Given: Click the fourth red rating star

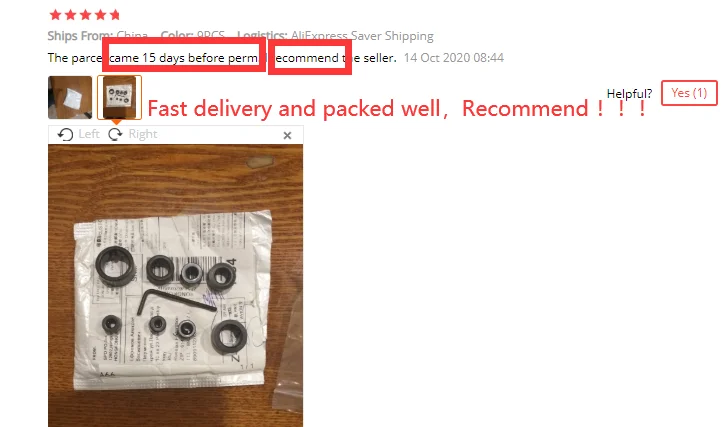Looking at the screenshot, I should click(100, 15).
